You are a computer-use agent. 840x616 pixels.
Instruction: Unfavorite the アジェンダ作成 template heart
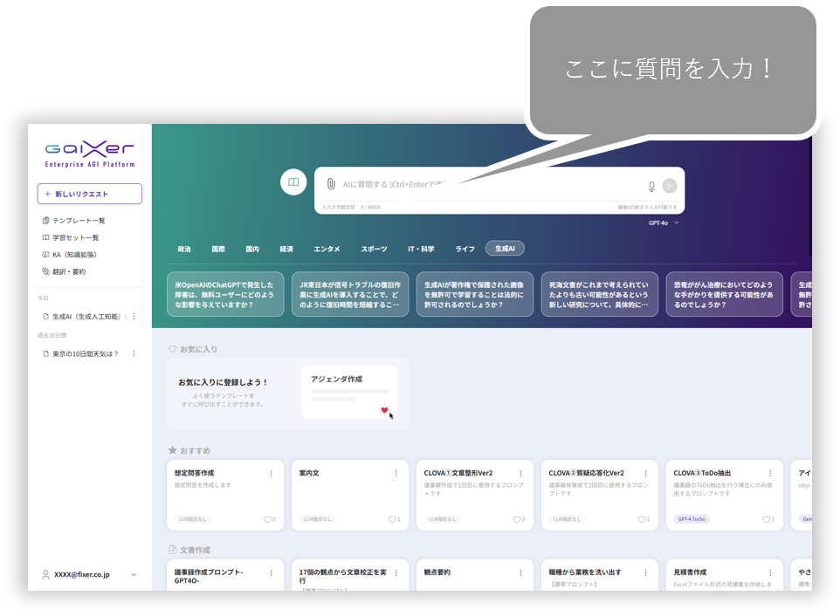pyautogui.click(x=384, y=410)
